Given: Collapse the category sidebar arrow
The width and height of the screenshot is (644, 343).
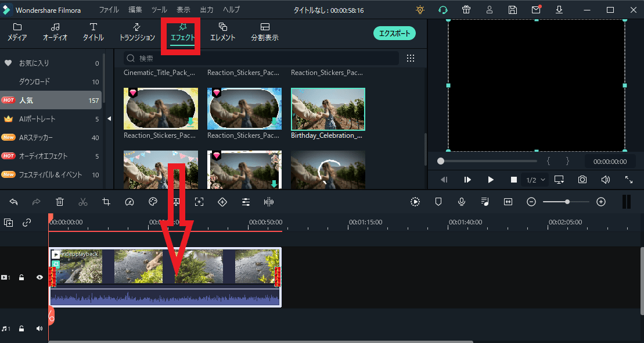Looking at the screenshot, I should coord(109,119).
